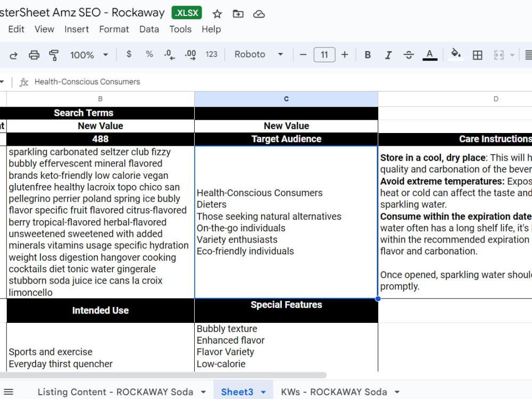The height and width of the screenshot is (399, 532).
Task: Open more number formats (123)
Action: point(211,54)
